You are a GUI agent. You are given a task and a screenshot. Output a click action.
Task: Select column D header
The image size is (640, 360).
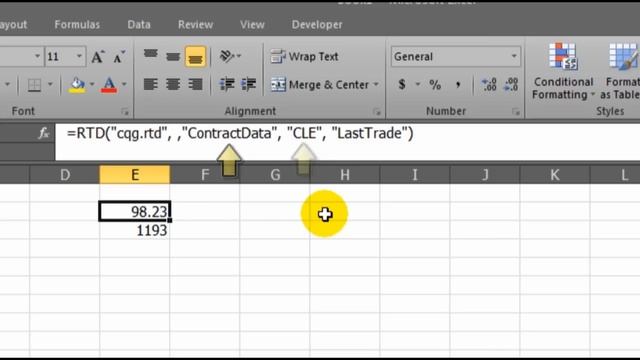pos(64,175)
